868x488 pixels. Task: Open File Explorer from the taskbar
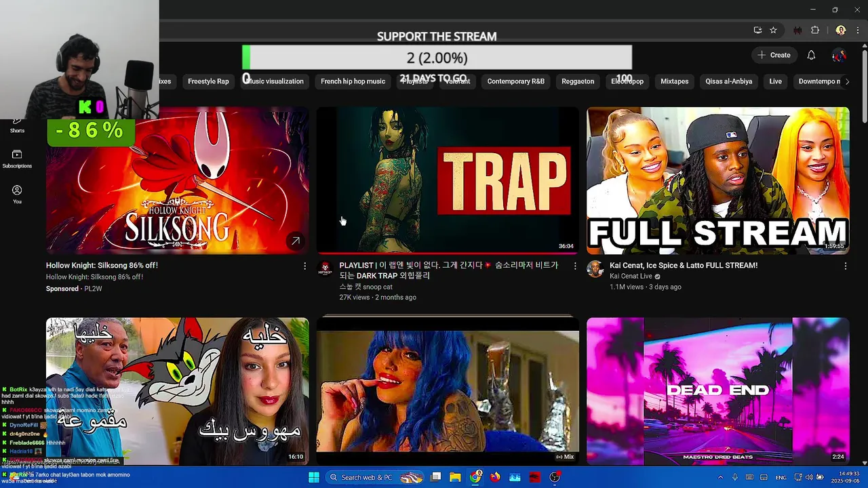(x=455, y=477)
